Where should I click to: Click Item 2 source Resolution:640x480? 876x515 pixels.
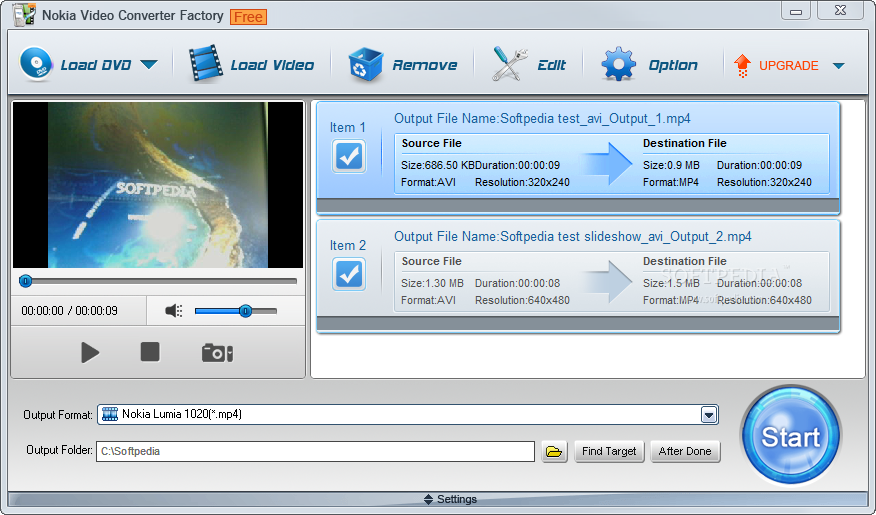(x=522, y=301)
